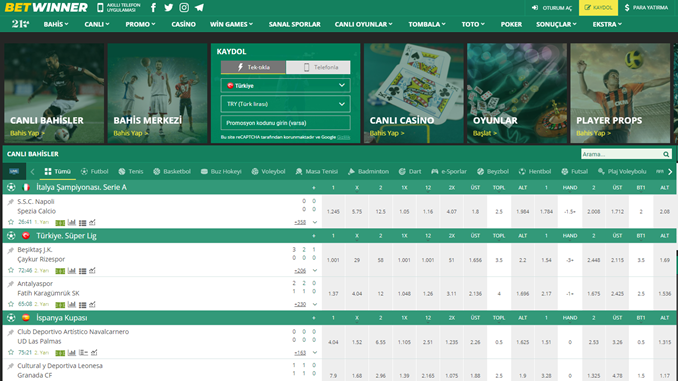
Task: Open live field view icon for Beşiktaş match
Action: click(x=60, y=271)
